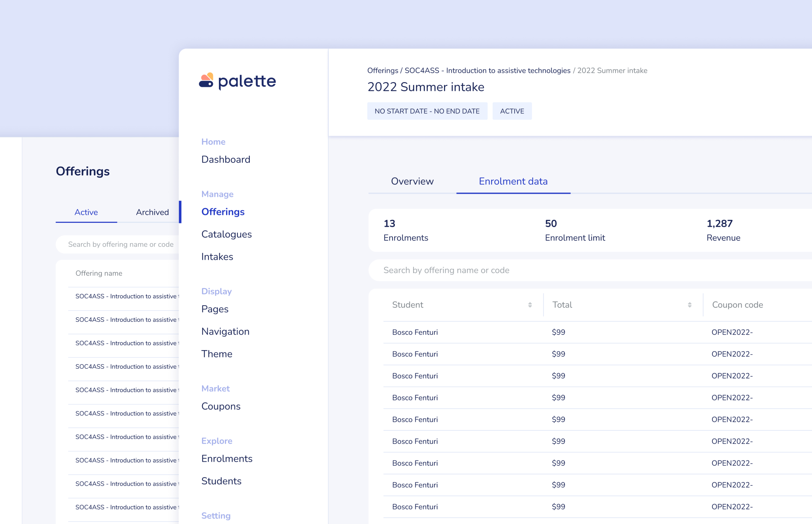Open Coupons under Market
Image resolution: width=812 pixels, height=524 pixels.
pyautogui.click(x=221, y=406)
